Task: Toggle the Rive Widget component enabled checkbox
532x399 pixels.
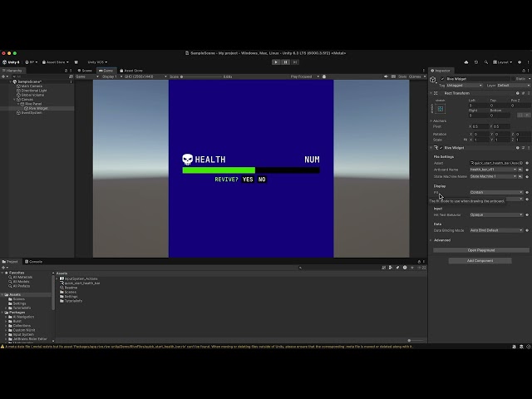Action: 441,148
